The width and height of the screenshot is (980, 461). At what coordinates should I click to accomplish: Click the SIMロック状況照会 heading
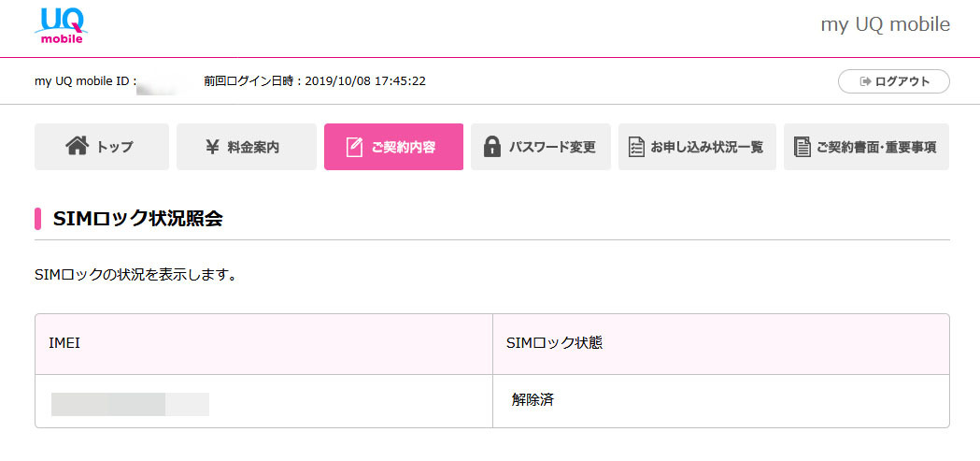pos(137,219)
